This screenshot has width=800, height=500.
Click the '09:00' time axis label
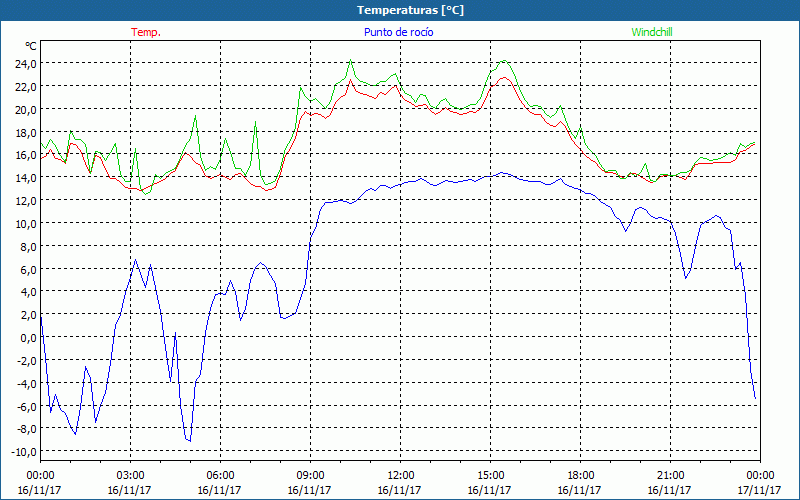[x=310, y=476]
